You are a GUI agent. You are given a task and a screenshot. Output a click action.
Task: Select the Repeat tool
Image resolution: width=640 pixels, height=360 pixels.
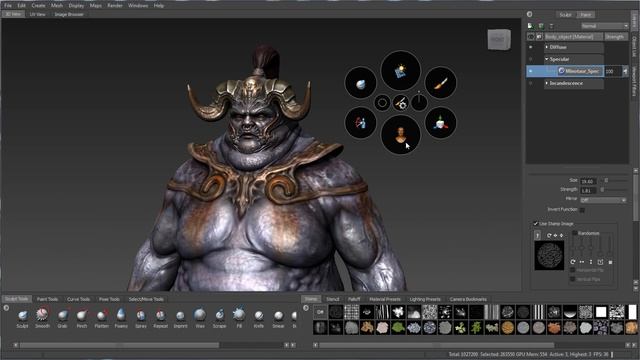click(160, 318)
